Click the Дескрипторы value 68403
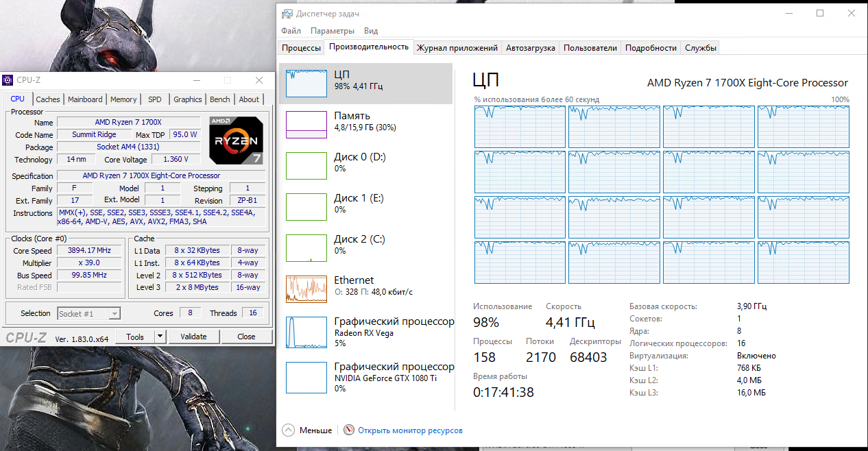This screenshot has height=451, width=868. [588, 357]
